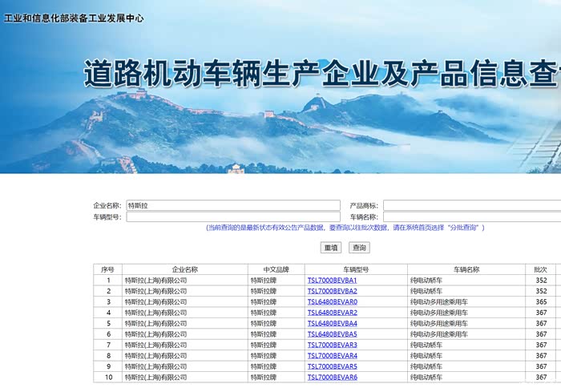Screen dimensions: 561x392
Task: Click the 工业和信息化部装备工业发展中心 header text
Action: click(74, 18)
